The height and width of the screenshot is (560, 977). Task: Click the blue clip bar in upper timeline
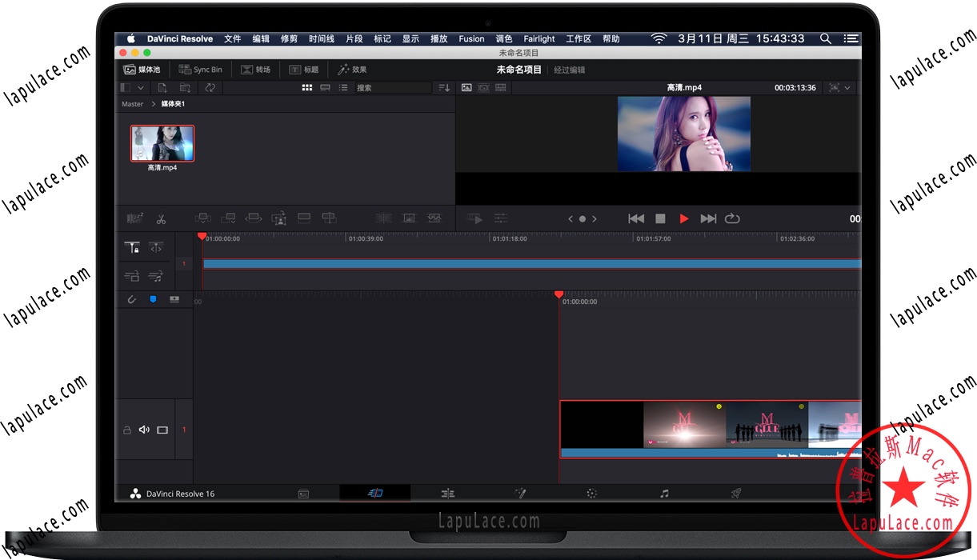pyautogui.click(x=532, y=263)
